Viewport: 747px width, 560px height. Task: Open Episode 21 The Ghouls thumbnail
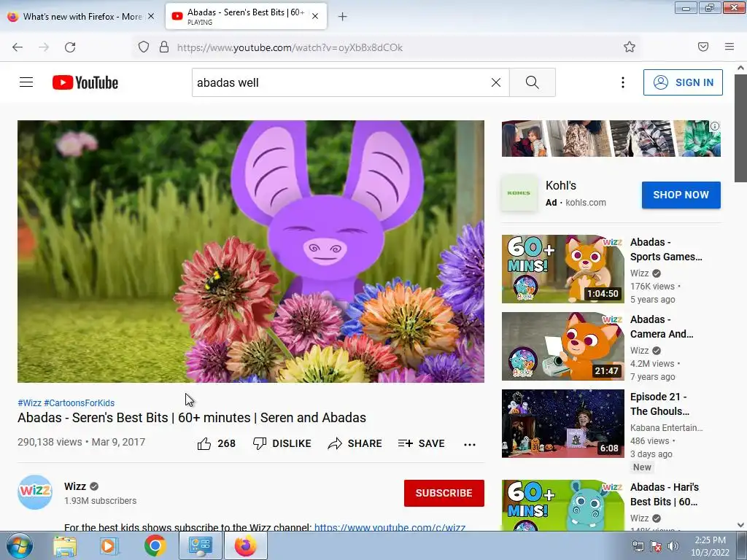(562, 424)
